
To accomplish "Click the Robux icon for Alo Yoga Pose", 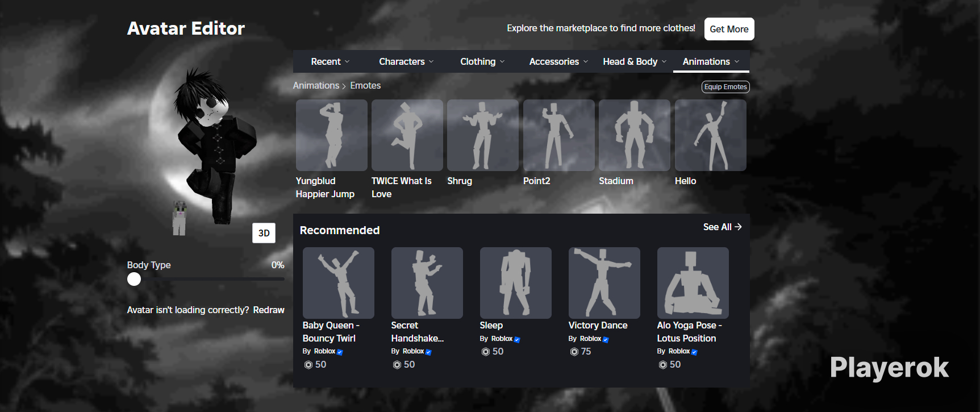I will [663, 365].
